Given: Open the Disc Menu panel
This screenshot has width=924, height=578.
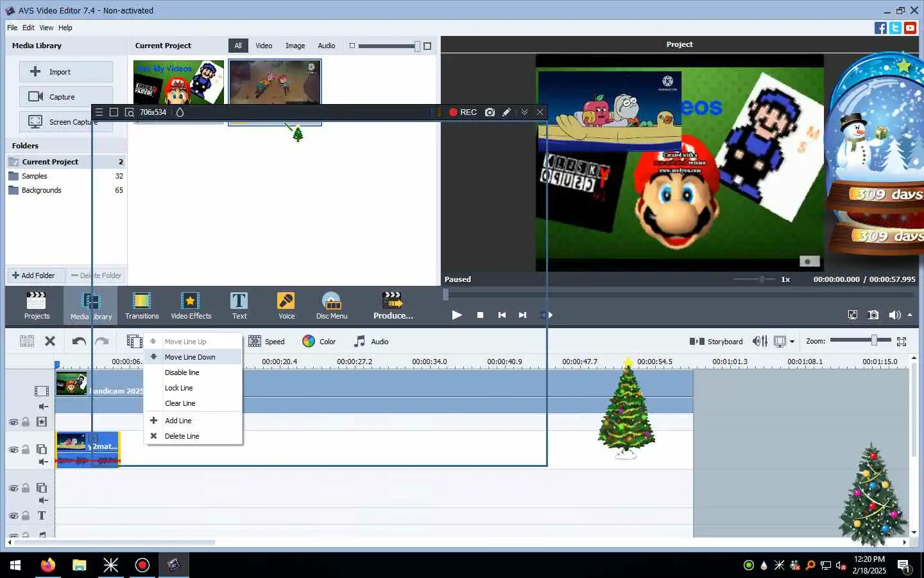Looking at the screenshot, I should click(331, 305).
